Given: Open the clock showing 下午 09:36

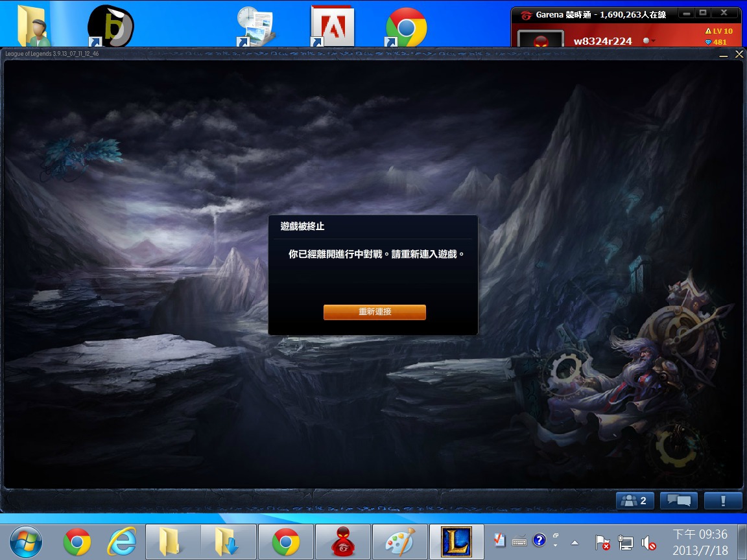Looking at the screenshot, I should point(700,542).
